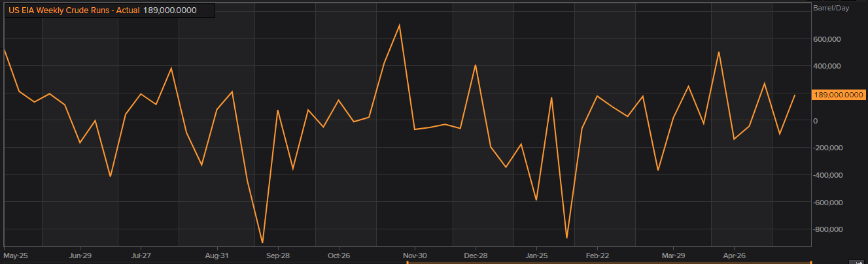Click the Jun-29 date label
Viewport: 868px width, 264px height.
80,256
